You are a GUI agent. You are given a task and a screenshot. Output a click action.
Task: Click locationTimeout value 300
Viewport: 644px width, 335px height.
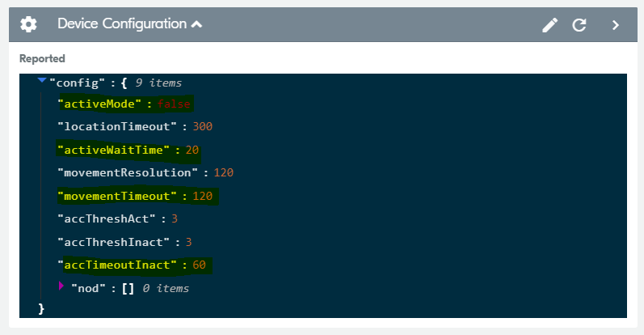pos(203,126)
